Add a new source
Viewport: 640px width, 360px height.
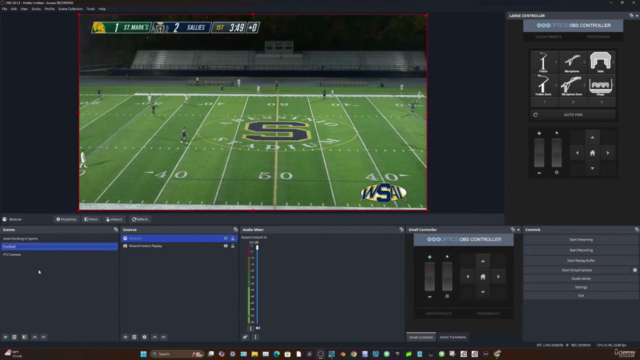tap(125, 337)
